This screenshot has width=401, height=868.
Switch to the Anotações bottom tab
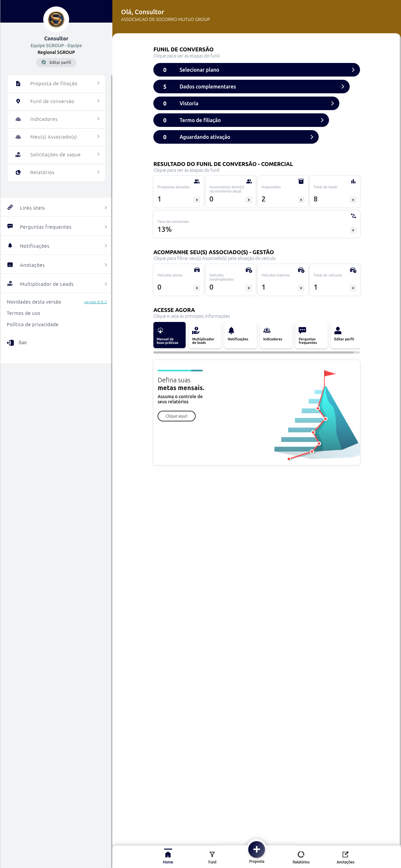coord(345,857)
